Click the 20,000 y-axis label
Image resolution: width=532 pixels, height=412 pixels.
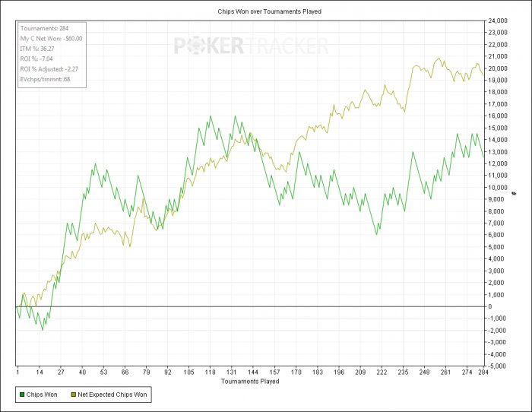498,68
